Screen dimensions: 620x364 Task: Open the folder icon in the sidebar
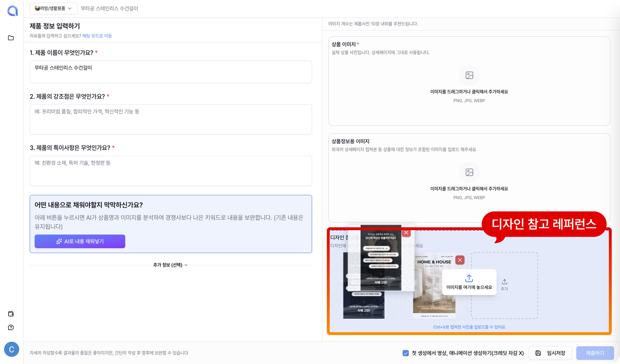click(x=11, y=38)
